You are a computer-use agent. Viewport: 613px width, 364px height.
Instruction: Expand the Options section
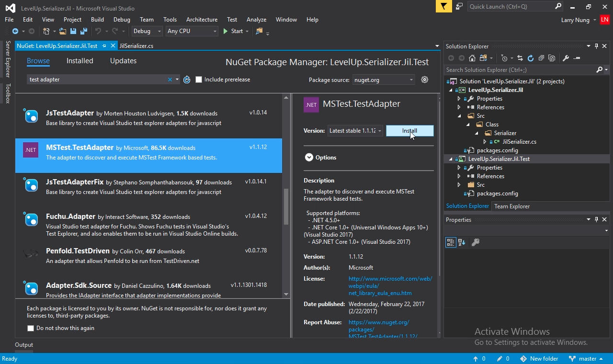(x=309, y=158)
